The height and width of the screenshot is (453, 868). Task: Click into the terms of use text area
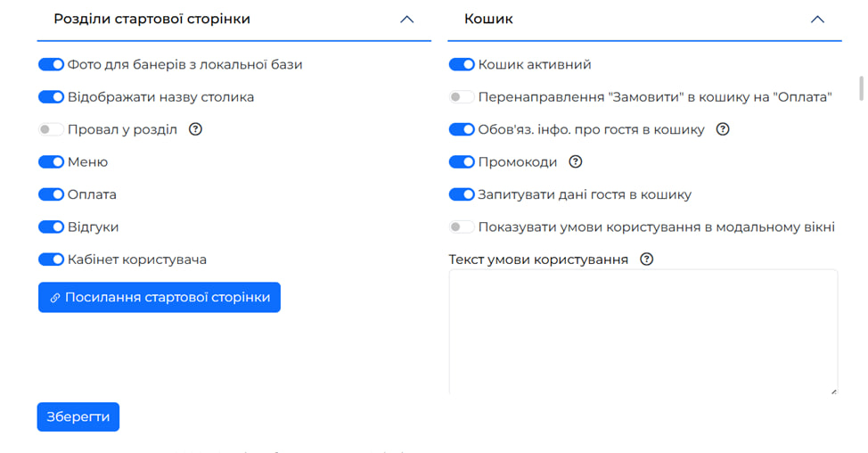(643, 330)
